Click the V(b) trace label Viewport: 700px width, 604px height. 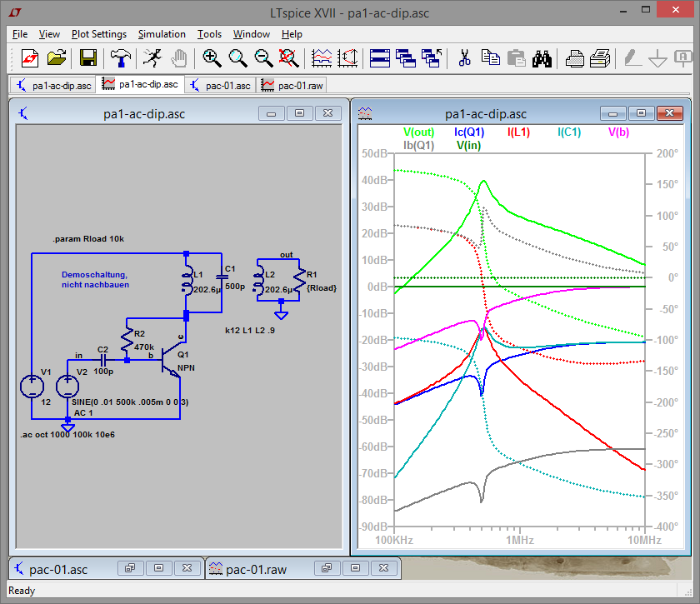pos(618,132)
